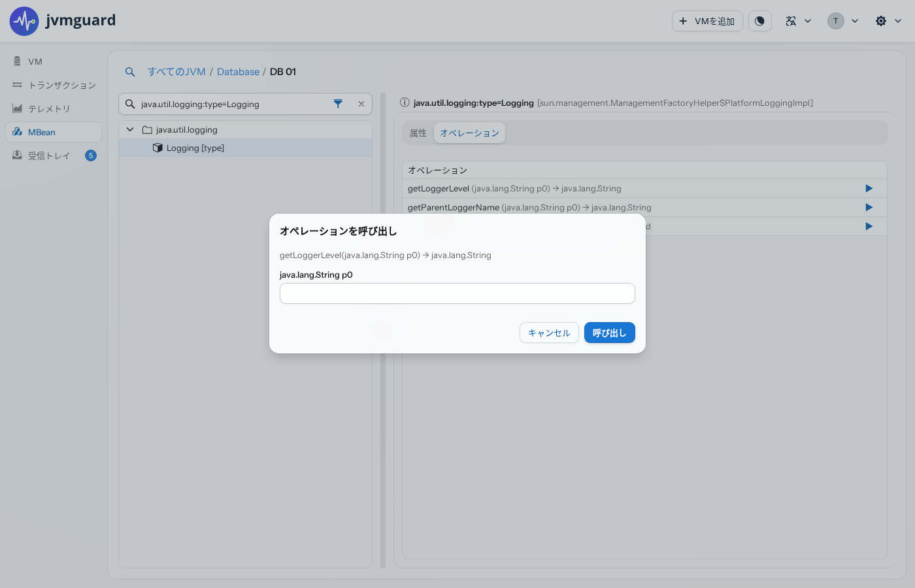Click the info icon beside MBean name

tap(405, 103)
